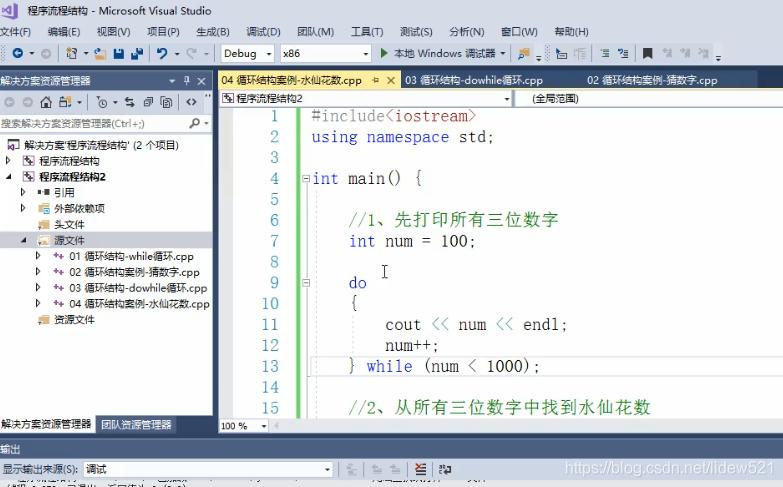Click the Switch Views icon in Solution Explorer
Screen dimensions: 783x487
click(65, 102)
